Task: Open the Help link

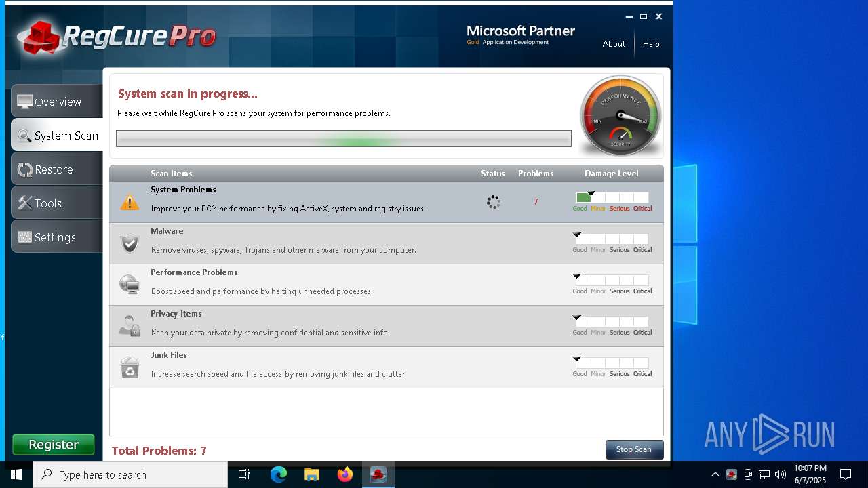Action: pyautogui.click(x=651, y=44)
